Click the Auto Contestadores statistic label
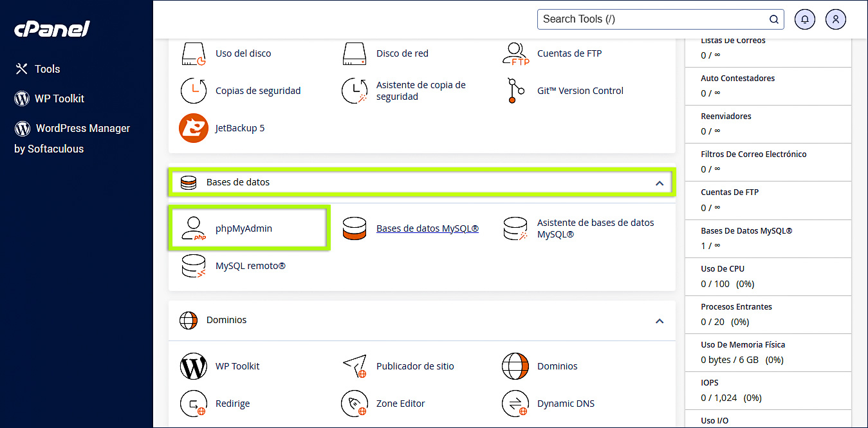 tap(737, 79)
